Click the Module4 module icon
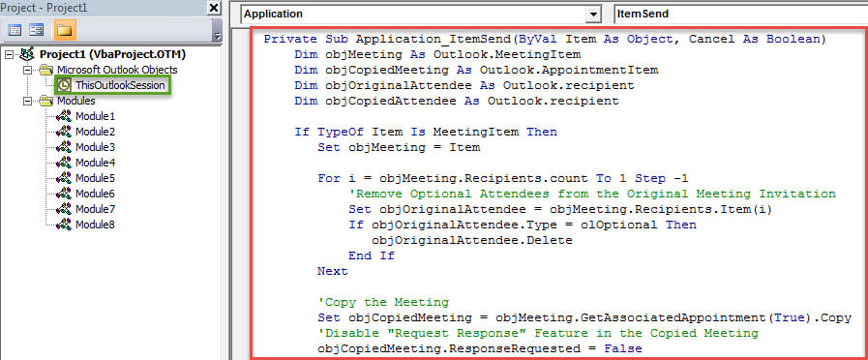 64,163
